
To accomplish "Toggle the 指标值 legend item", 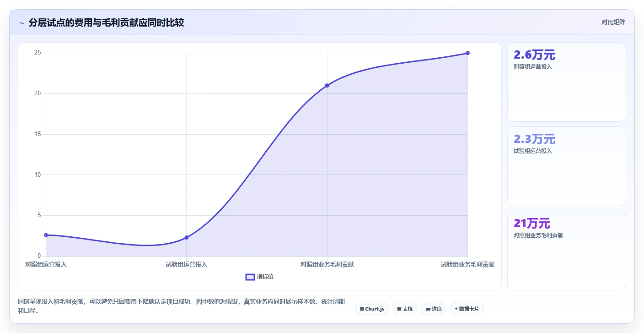I will tap(259, 277).
